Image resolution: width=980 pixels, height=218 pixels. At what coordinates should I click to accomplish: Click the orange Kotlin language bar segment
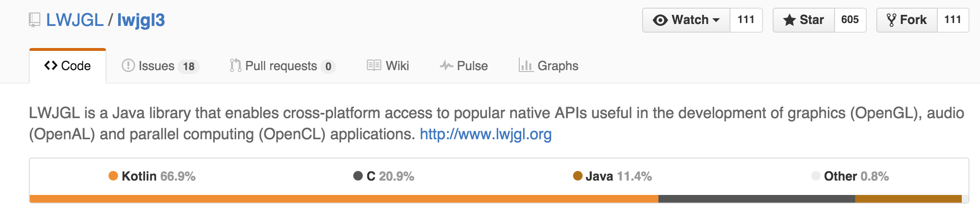click(x=344, y=199)
